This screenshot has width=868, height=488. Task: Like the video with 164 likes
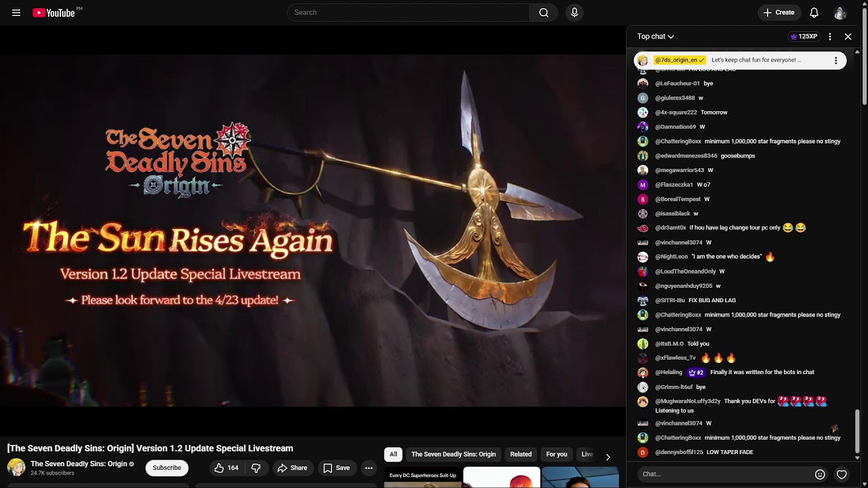pyautogui.click(x=226, y=468)
